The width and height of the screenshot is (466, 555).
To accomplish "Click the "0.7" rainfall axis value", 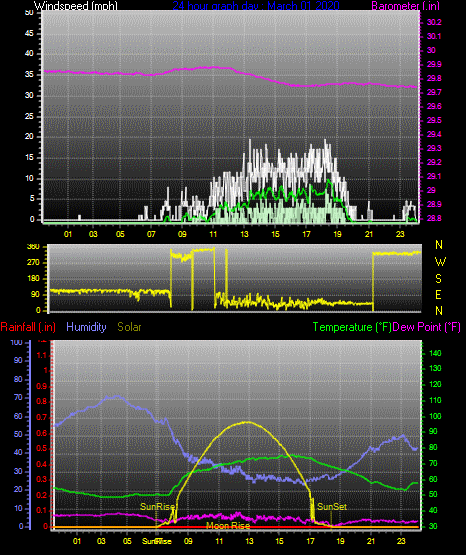I will pyautogui.click(x=42, y=417).
